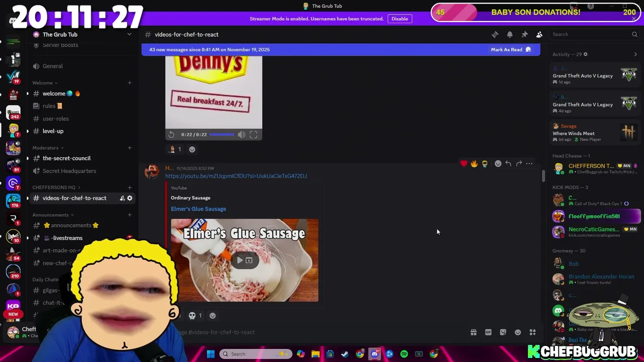Open The Grub Tub server dropdown
This screenshot has height=362, width=644.
point(129,34)
